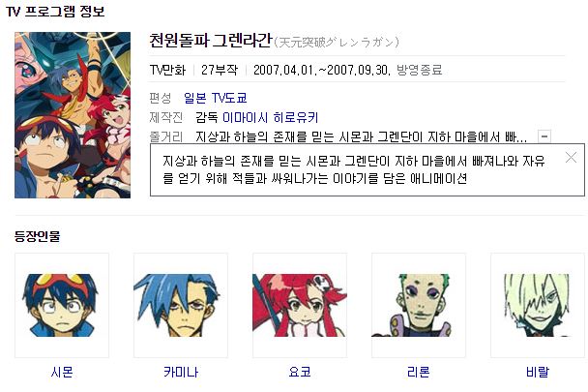The height and width of the screenshot is (392, 588).
Task: Select the 비랄 character portrait
Action: click(538, 305)
